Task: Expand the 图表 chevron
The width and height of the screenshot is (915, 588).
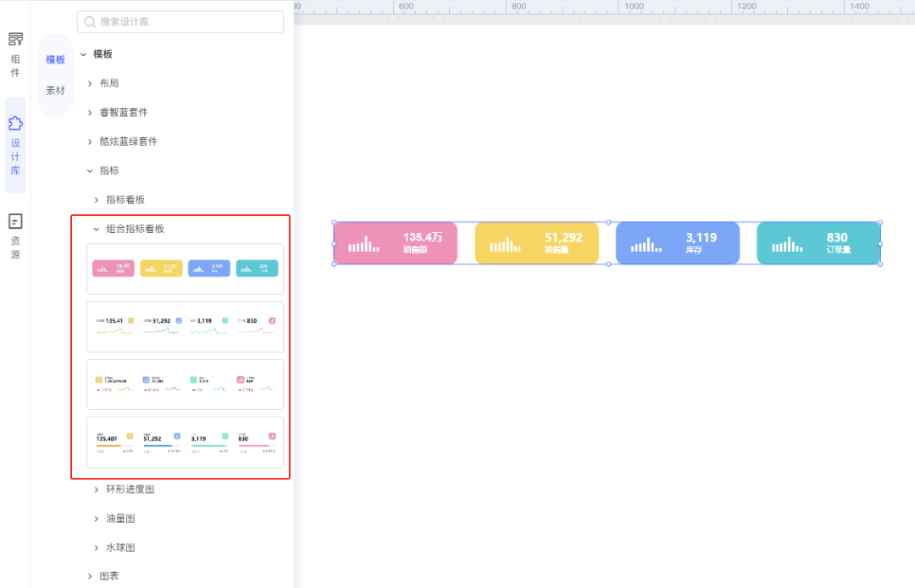Action: (90, 576)
